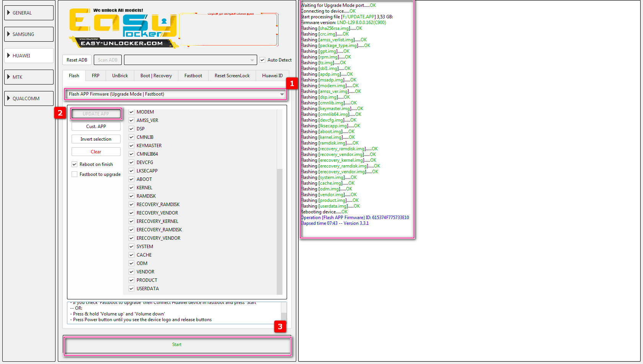Uncheck the ABOOT partition
This screenshot has height=364, width=643.
[131, 179]
